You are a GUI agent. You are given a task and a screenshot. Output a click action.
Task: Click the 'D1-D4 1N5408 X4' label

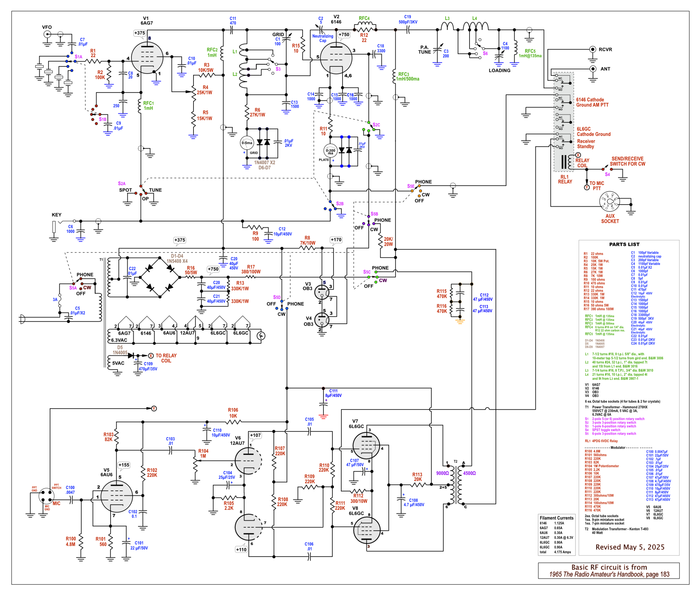click(x=177, y=259)
